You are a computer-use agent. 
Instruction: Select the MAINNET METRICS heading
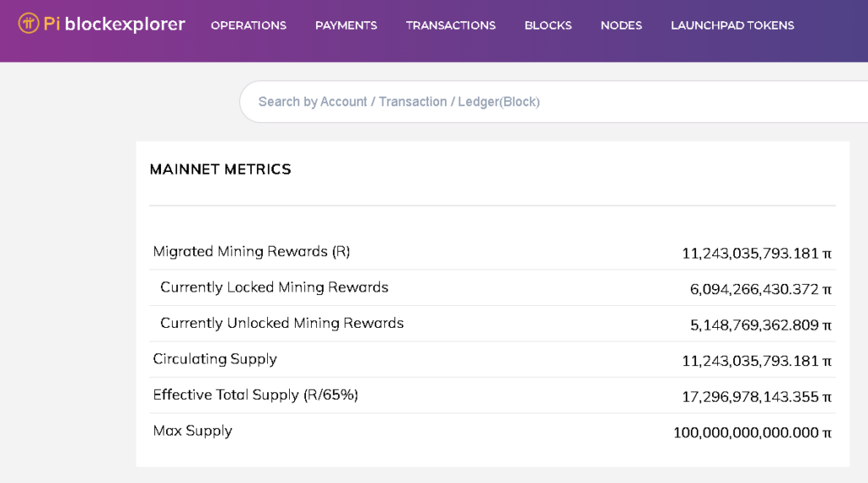tap(220, 169)
